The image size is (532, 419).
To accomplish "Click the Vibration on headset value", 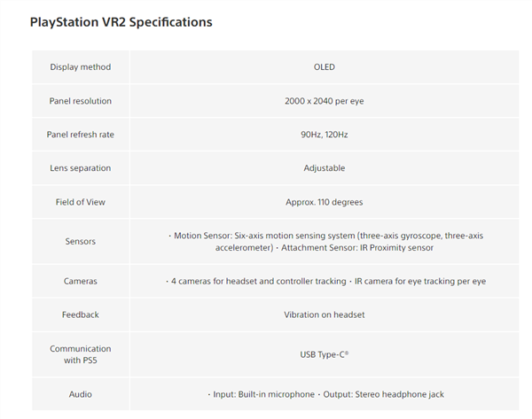I will point(324,314).
